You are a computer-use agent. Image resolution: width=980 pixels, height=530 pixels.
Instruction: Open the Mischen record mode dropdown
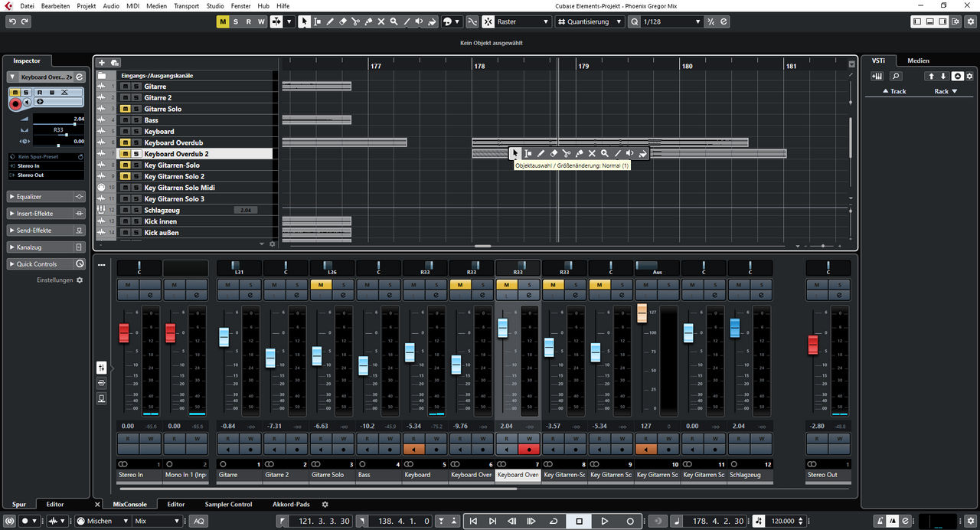102,521
